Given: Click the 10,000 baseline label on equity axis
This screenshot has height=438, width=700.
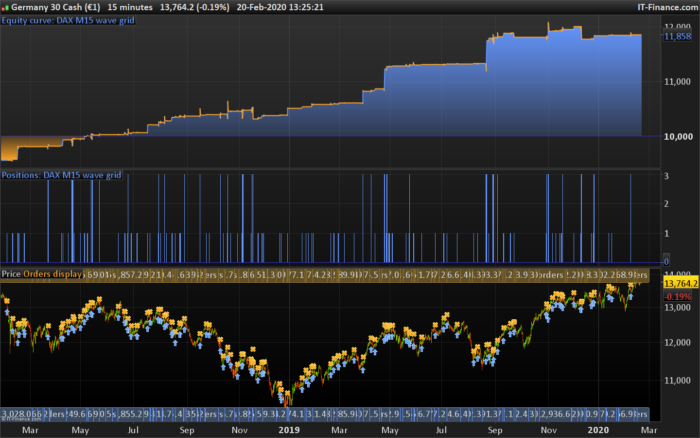Looking at the screenshot, I should pyautogui.click(x=678, y=137).
